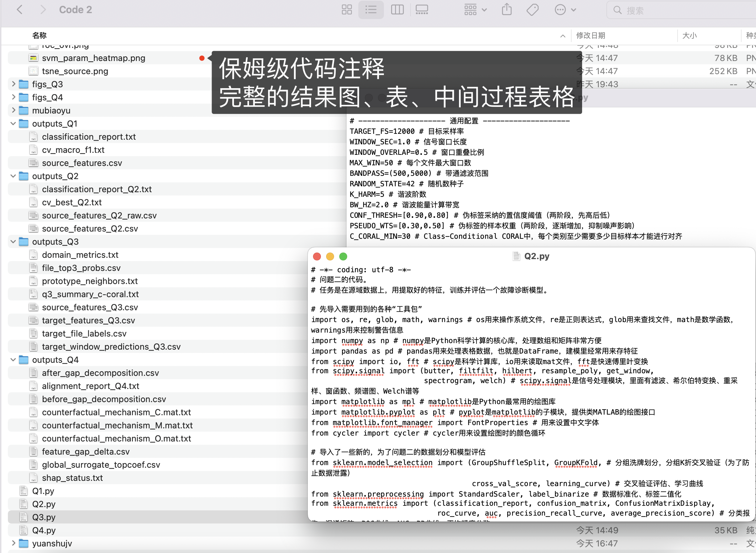Select target_file_labels.csv file
The width and height of the screenshot is (756, 553).
pyautogui.click(x=84, y=333)
